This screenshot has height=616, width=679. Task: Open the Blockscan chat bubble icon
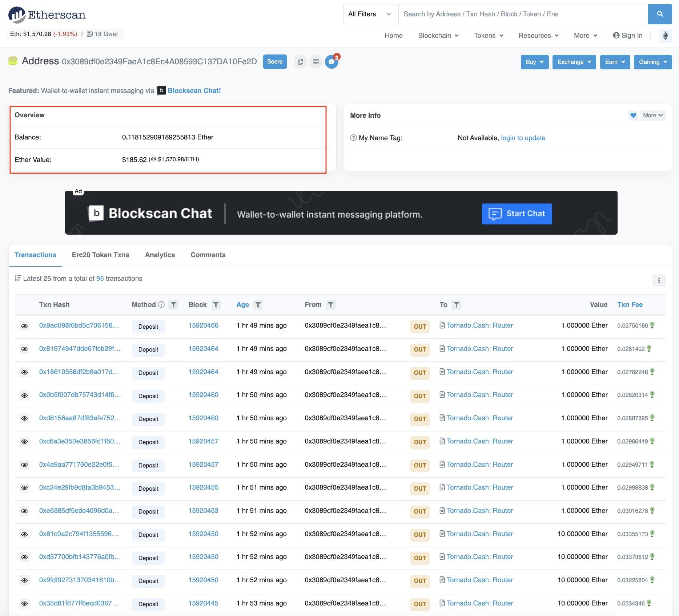pos(332,62)
